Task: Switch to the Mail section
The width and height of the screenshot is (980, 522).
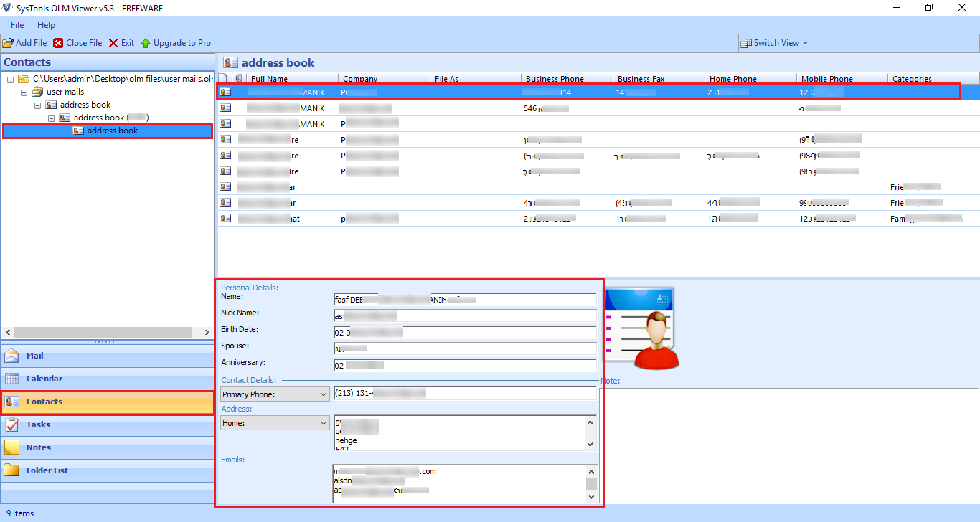Action: (108, 356)
